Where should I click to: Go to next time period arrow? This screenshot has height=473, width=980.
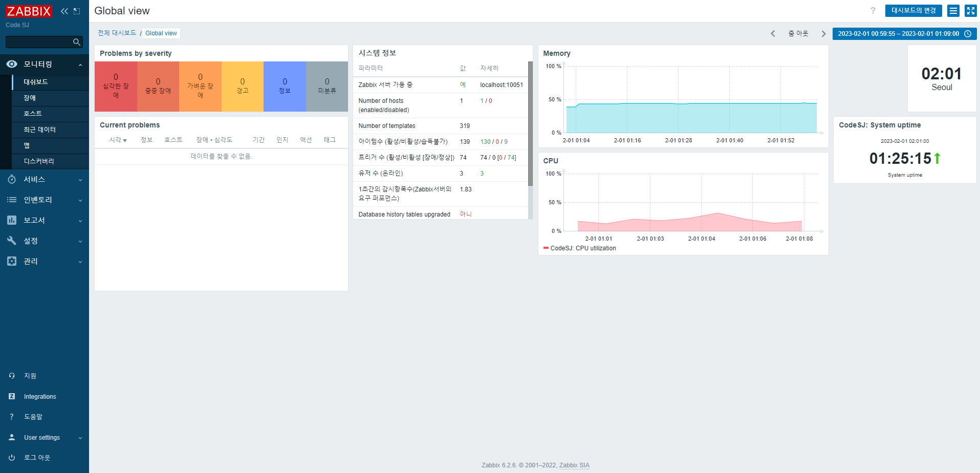pyautogui.click(x=823, y=34)
